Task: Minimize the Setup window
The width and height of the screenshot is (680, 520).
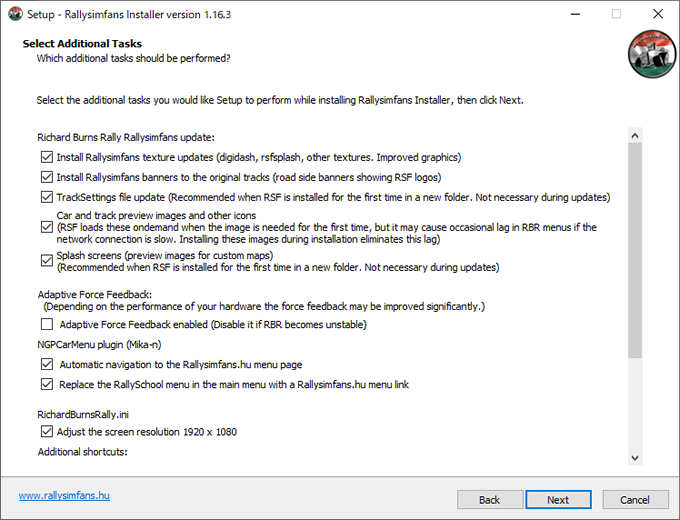Action: [575, 14]
